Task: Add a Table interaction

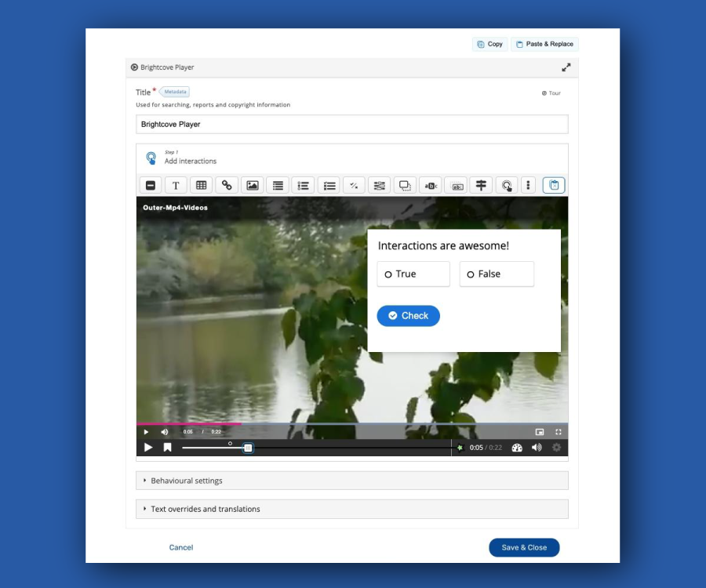Action: 201,186
